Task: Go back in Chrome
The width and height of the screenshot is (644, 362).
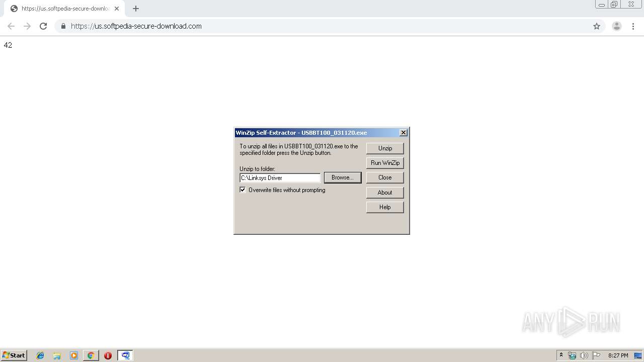Action: pyautogui.click(x=11, y=26)
